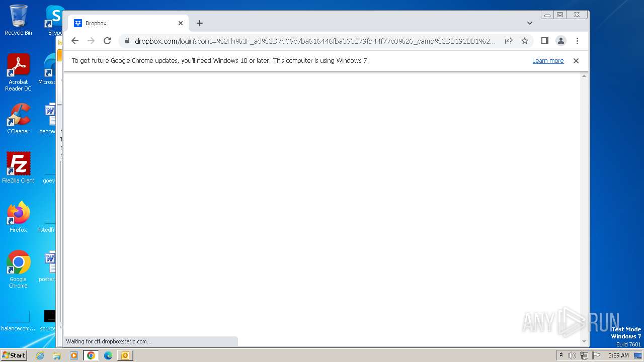Open Action Center flag icon
The height and width of the screenshot is (362, 644).
click(596, 355)
